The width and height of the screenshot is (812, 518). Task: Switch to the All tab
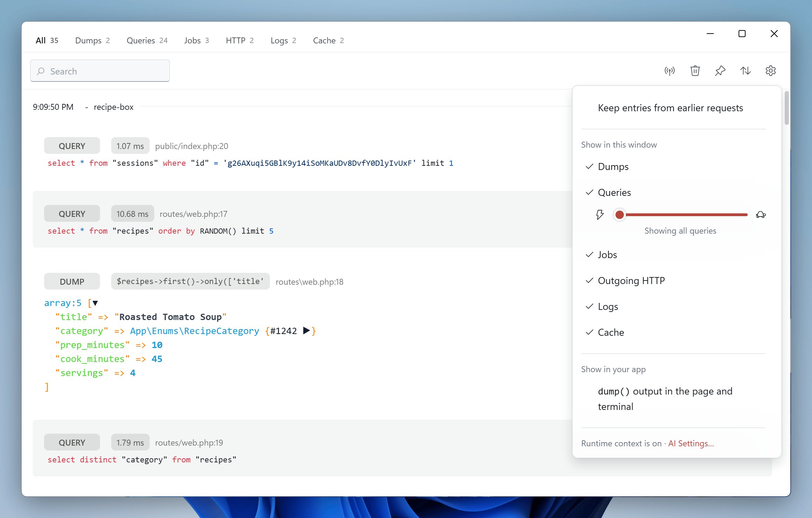coord(47,41)
